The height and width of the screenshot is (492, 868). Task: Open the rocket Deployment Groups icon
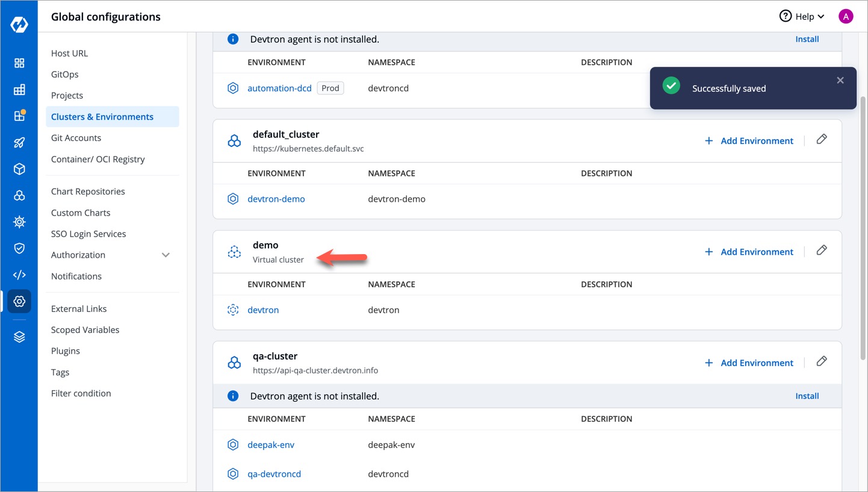click(19, 143)
